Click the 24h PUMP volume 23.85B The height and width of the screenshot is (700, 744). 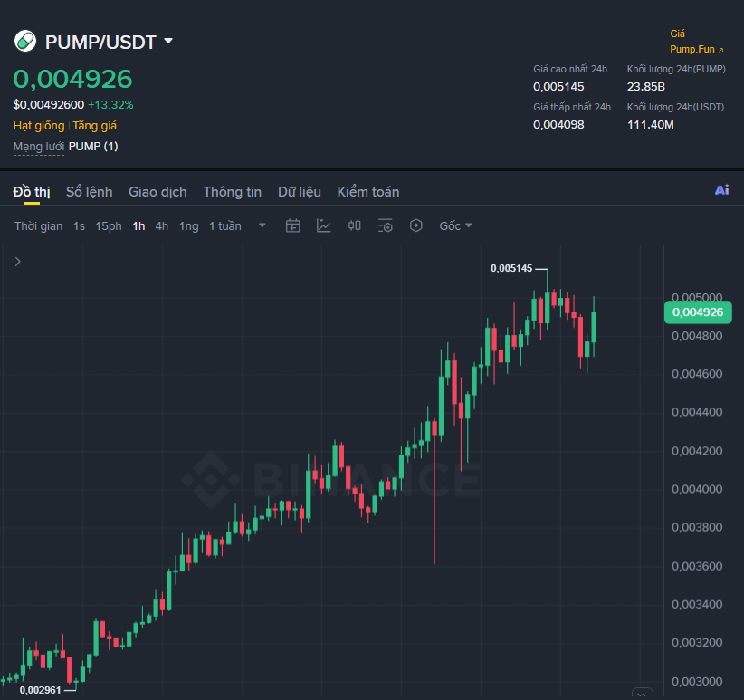coord(645,87)
